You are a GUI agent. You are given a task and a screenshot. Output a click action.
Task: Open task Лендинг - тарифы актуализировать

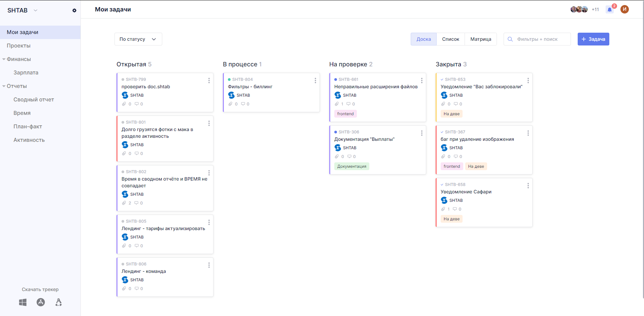pos(163,228)
